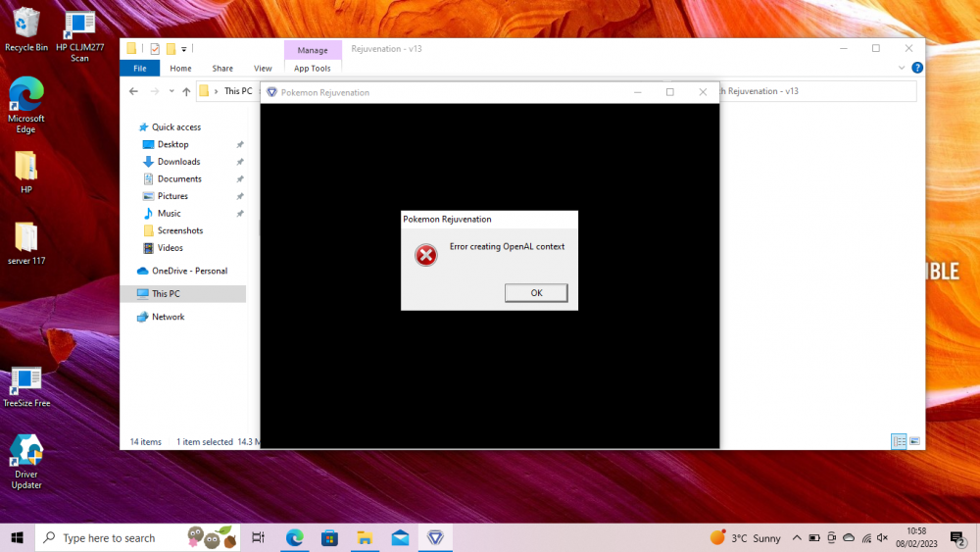The width and height of the screenshot is (980, 552).
Task: Unpin Music via its pin icon
Action: click(x=239, y=214)
